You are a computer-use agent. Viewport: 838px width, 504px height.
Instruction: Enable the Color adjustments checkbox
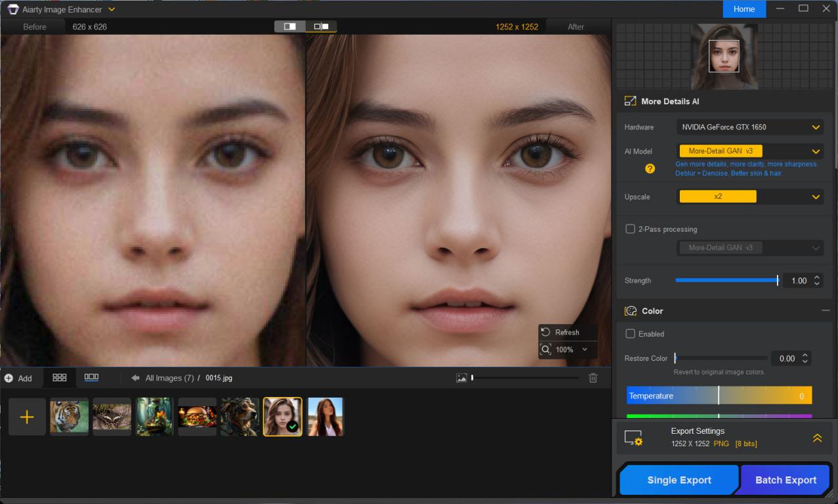tap(631, 334)
